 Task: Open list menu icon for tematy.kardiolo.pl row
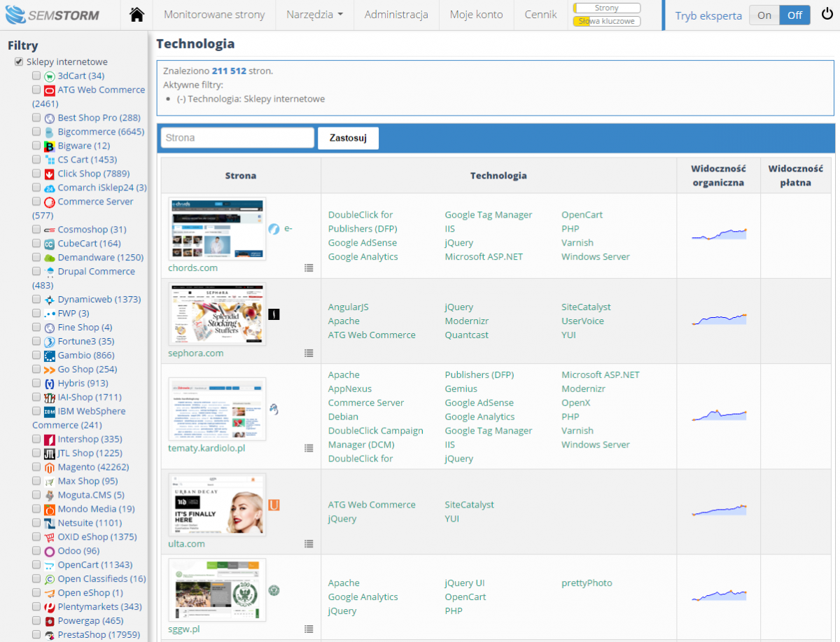pos(309,448)
